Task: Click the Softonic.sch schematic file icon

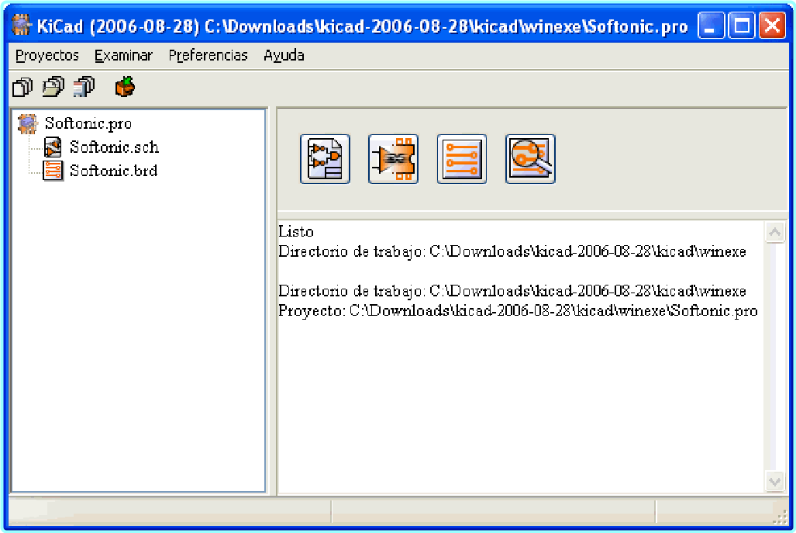Action: (x=53, y=147)
